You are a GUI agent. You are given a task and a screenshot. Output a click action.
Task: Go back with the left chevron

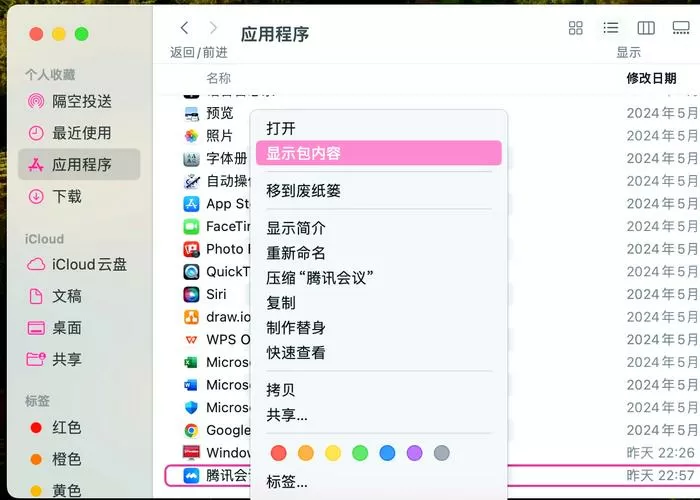click(184, 28)
